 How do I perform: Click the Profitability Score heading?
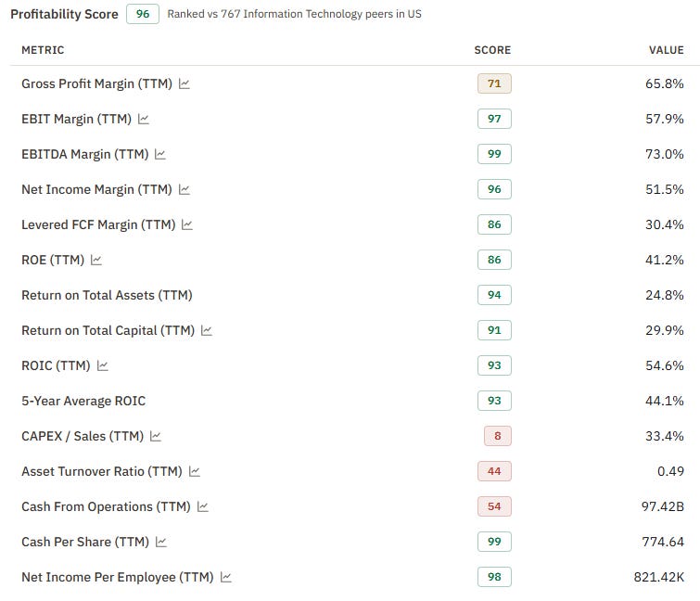click(x=64, y=14)
